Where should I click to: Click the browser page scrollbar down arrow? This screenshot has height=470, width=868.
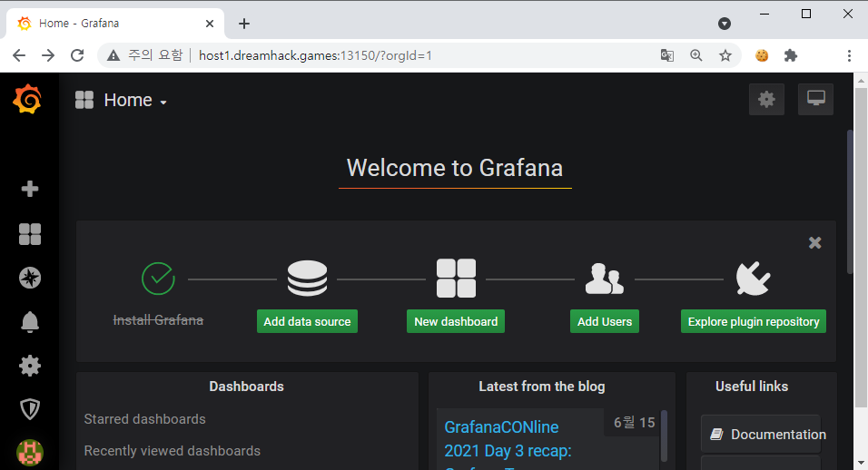pyautogui.click(x=861, y=463)
